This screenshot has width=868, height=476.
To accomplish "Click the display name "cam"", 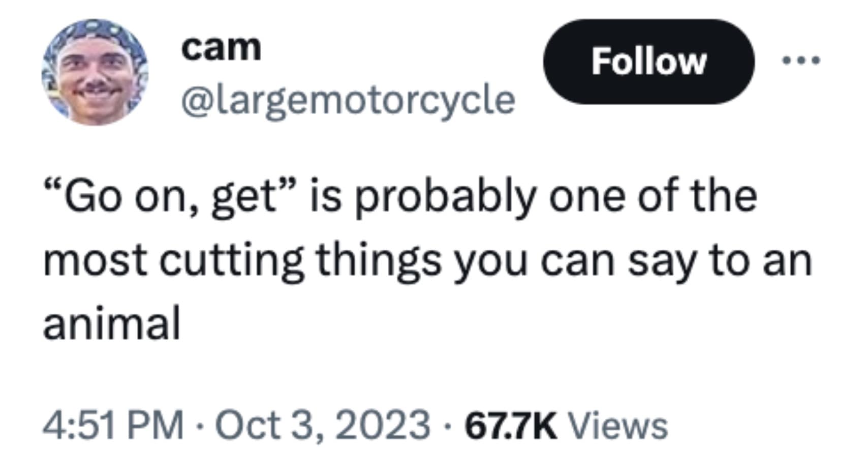I will click(221, 48).
